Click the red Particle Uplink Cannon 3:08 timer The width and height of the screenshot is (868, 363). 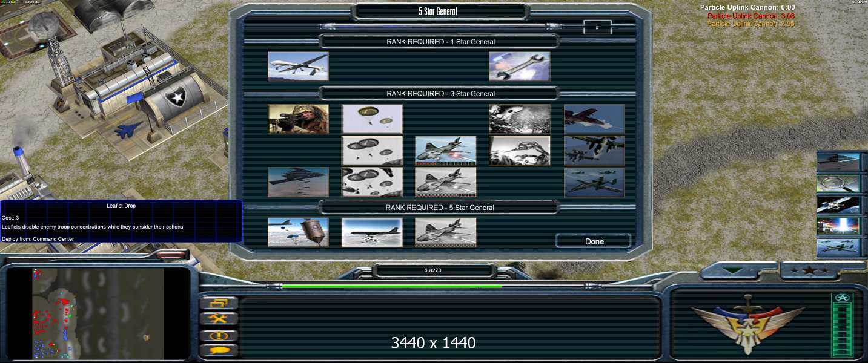(x=751, y=16)
